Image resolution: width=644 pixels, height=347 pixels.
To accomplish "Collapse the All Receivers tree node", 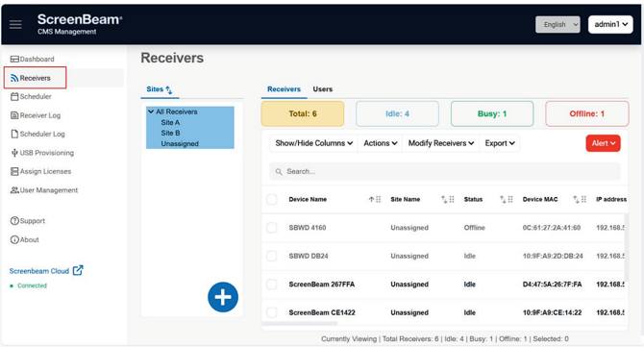I will point(151,112).
